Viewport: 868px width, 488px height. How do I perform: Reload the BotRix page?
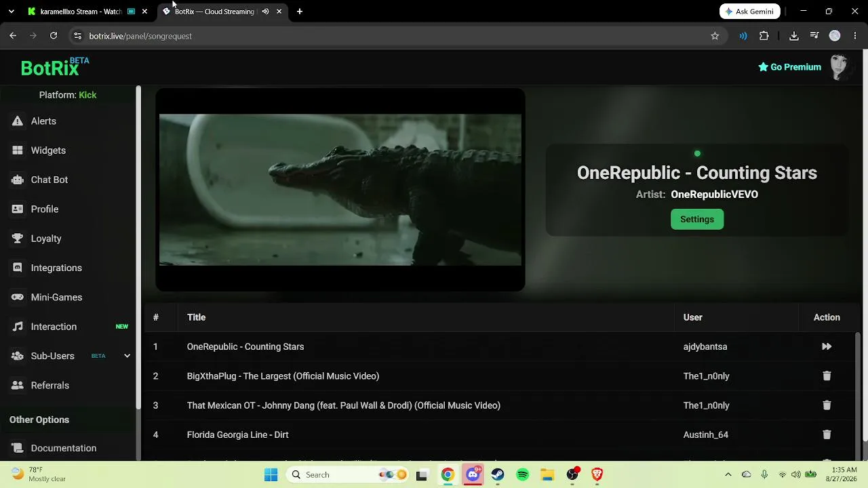[x=54, y=36]
